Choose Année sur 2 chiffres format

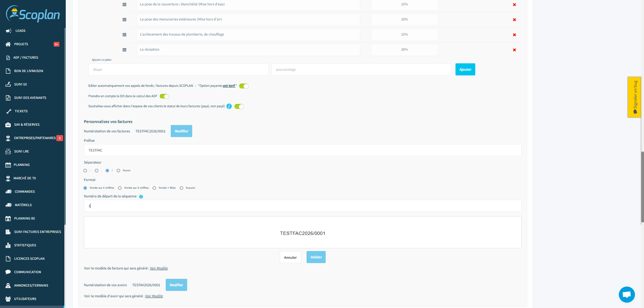point(120,188)
